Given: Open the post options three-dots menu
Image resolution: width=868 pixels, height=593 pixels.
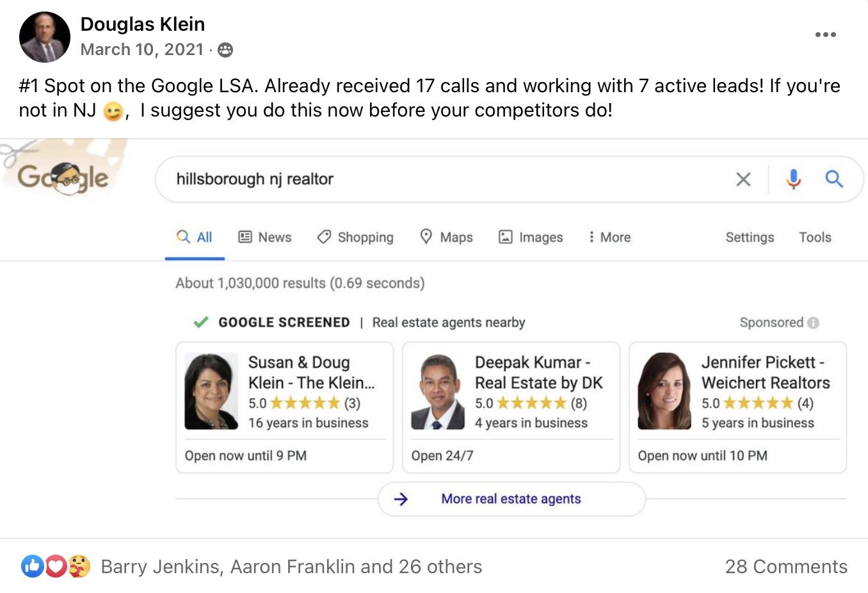Looking at the screenshot, I should pos(825,35).
